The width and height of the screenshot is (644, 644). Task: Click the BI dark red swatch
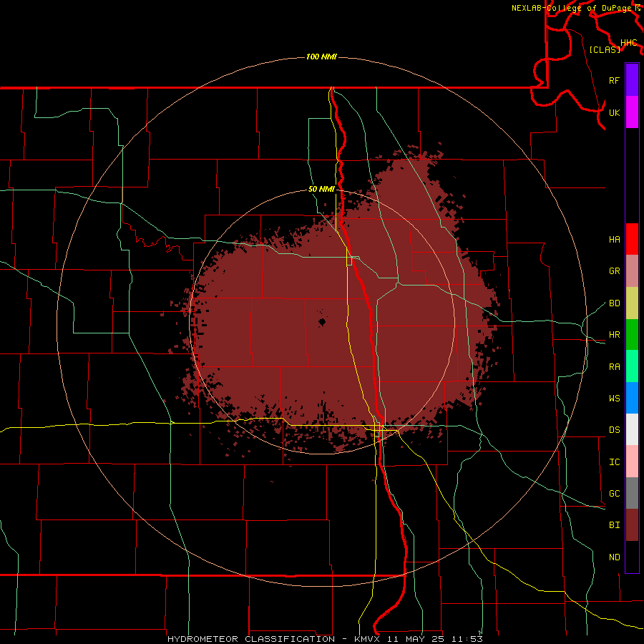[632, 525]
